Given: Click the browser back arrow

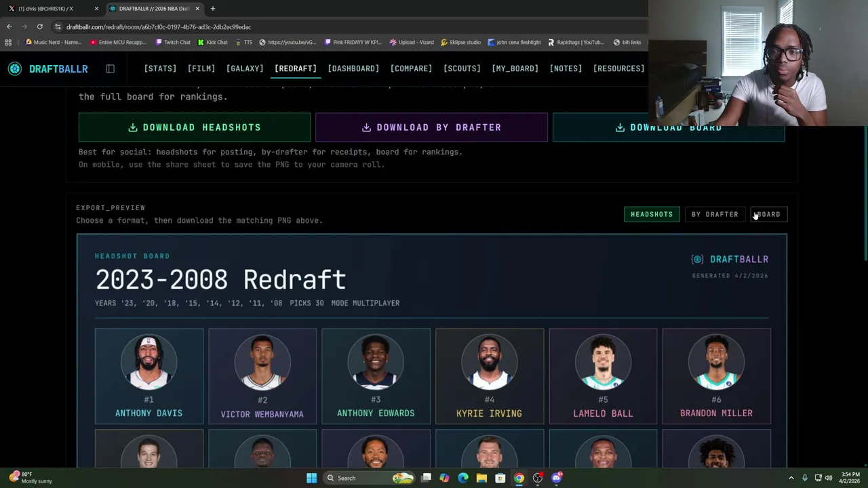Looking at the screenshot, I should click(x=9, y=26).
